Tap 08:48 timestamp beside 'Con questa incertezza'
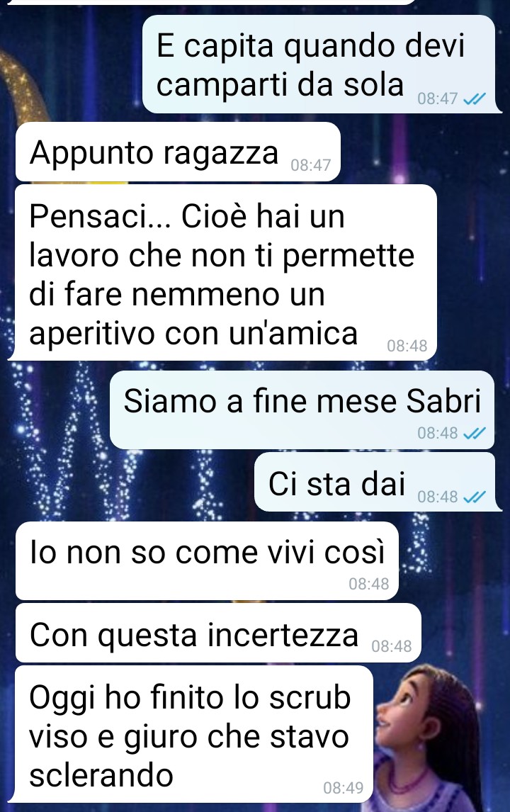Image resolution: width=510 pixels, height=812 pixels. 392,645
